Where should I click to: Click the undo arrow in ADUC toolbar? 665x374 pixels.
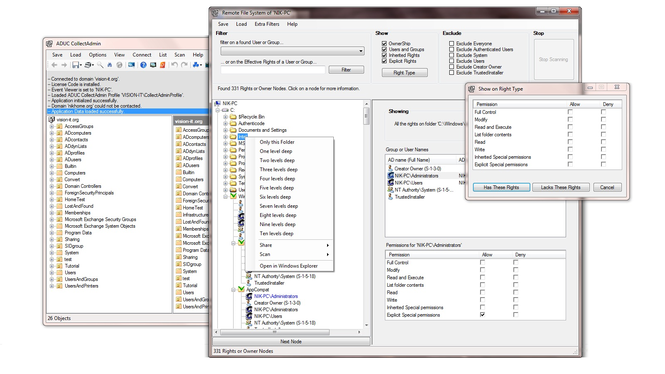pyautogui.click(x=174, y=65)
